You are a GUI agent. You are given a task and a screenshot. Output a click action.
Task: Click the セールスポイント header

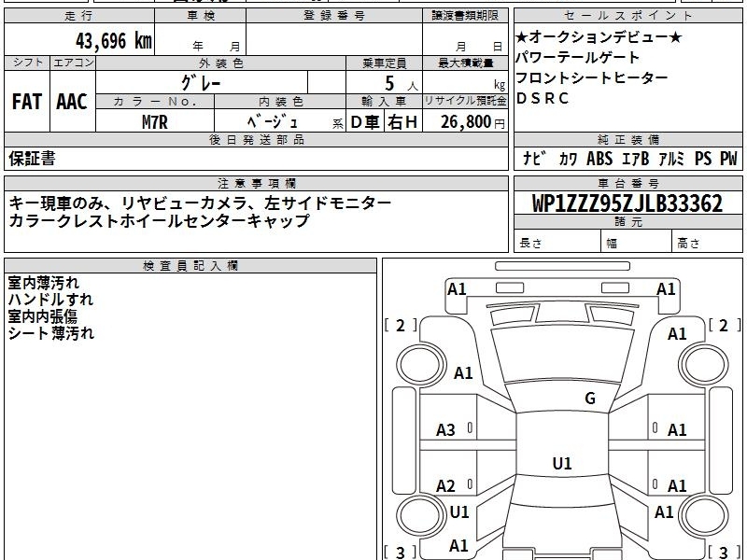click(x=627, y=16)
